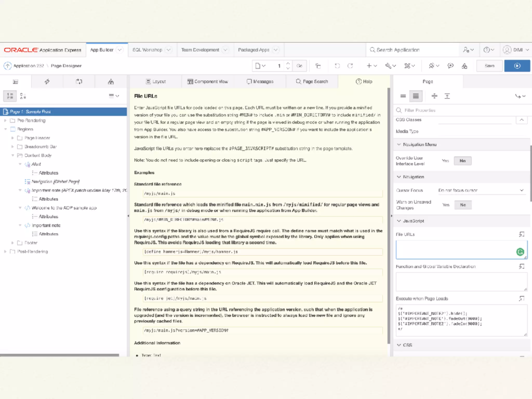Click the File URLs text area

pyautogui.click(x=462, y=250)
